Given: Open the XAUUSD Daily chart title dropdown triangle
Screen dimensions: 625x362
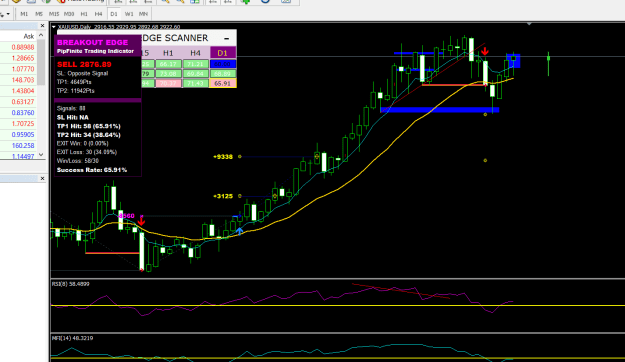Looking at the screenshot, I should 54,27.
